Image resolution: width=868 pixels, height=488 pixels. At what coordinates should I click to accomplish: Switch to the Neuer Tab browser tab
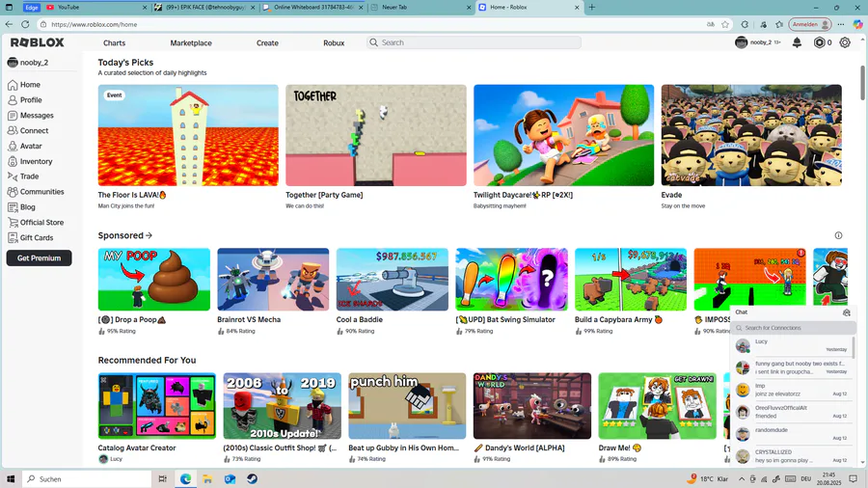(x=420, y=7)
